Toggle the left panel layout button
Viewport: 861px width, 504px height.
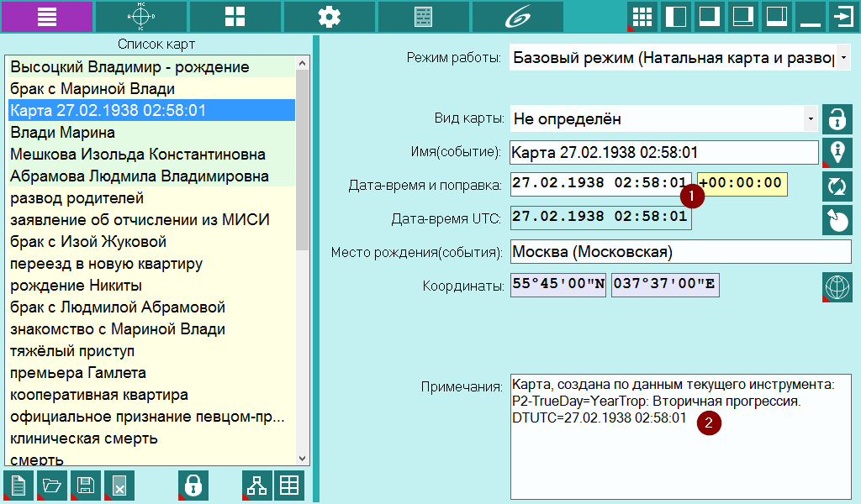pyautogui.click(x=675, y=17)
